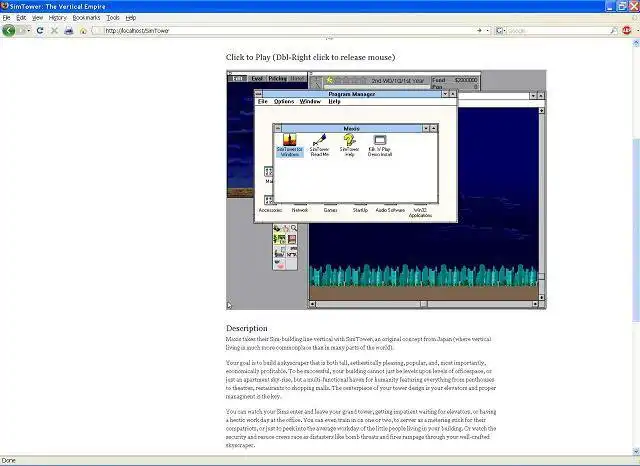Open Program Manager File menu

(x=263, y=102)
